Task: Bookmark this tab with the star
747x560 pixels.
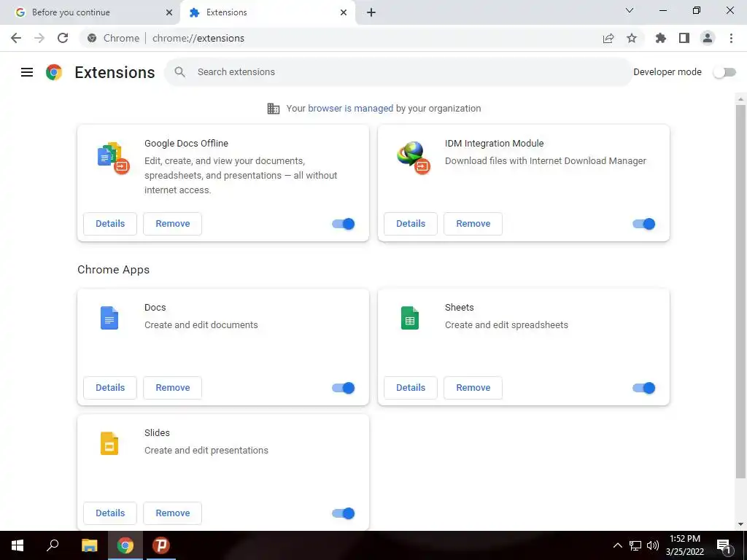Action: coord(632,38)
